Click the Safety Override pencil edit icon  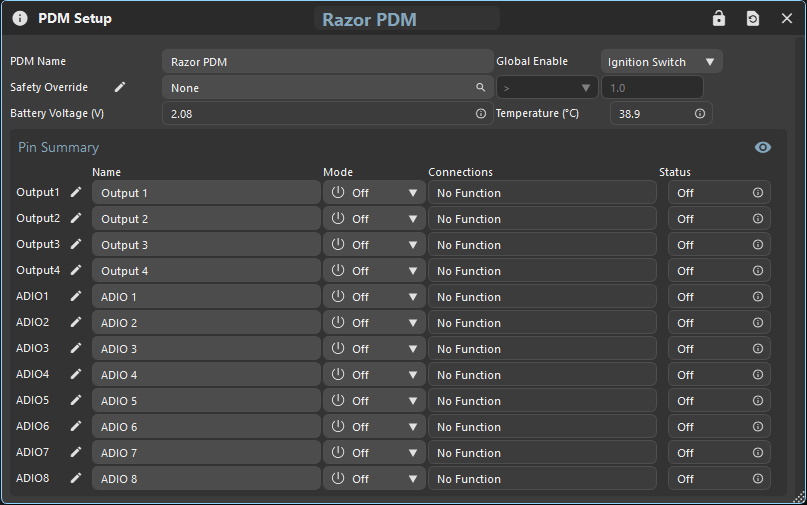(120, 87)
